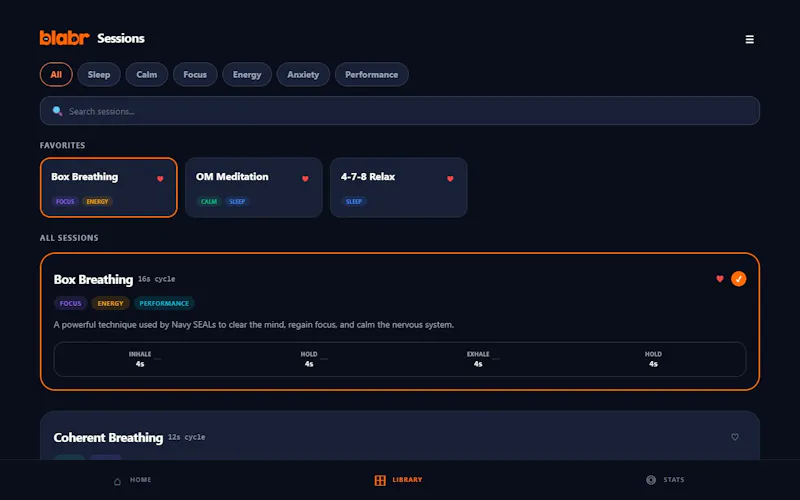Click the Library grid icon
Screen dimensions: 800x500
380,480
